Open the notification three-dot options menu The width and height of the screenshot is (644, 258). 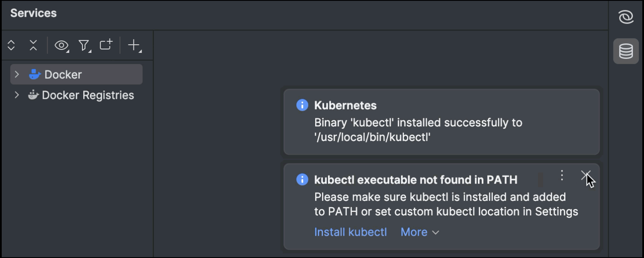point(562,175)
